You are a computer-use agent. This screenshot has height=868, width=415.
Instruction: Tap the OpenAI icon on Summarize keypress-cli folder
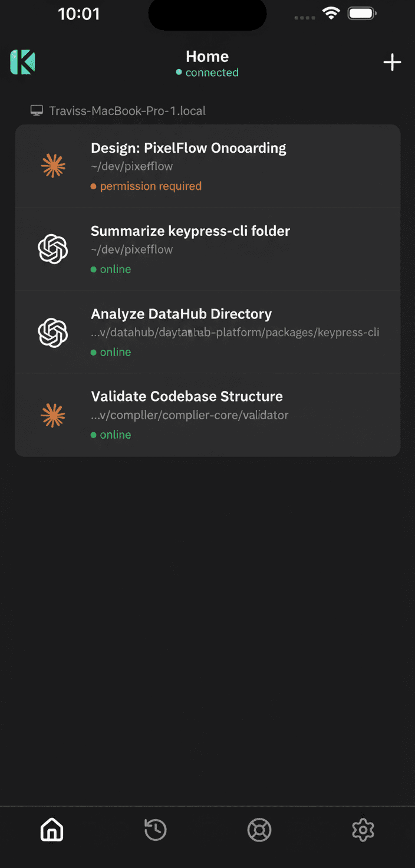point(52,249)
